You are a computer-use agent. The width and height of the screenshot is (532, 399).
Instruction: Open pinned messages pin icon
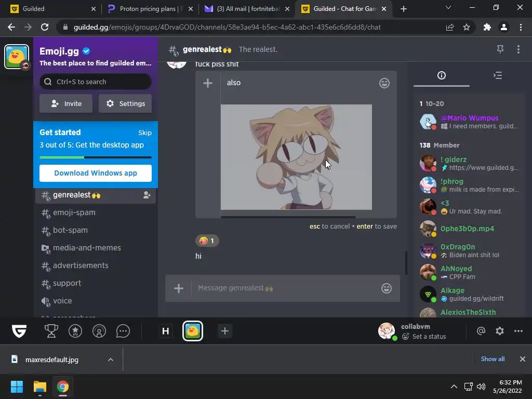tap(500, 49)
